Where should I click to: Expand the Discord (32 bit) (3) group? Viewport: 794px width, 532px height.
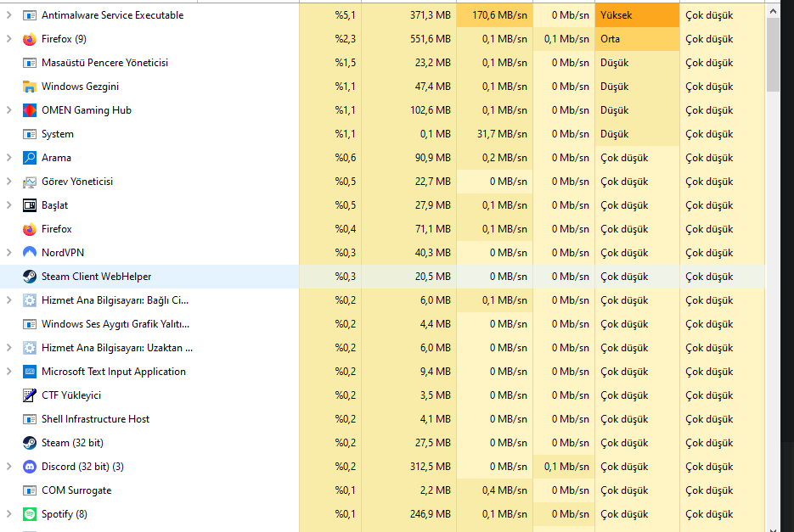coord(8,467)
